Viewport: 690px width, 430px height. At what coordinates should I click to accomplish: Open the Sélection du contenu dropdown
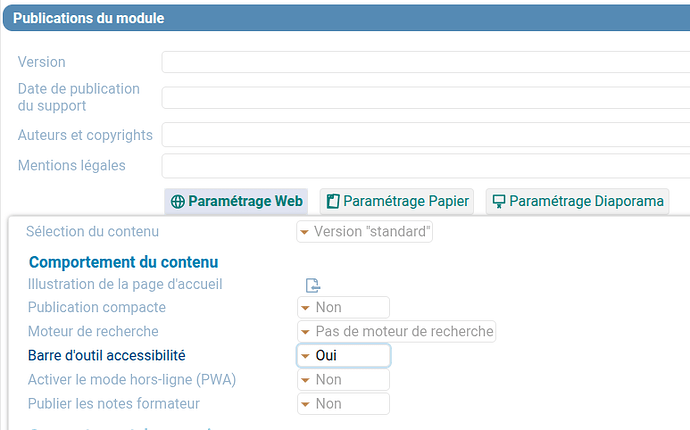pyautogui.click(x=365, y=232)
